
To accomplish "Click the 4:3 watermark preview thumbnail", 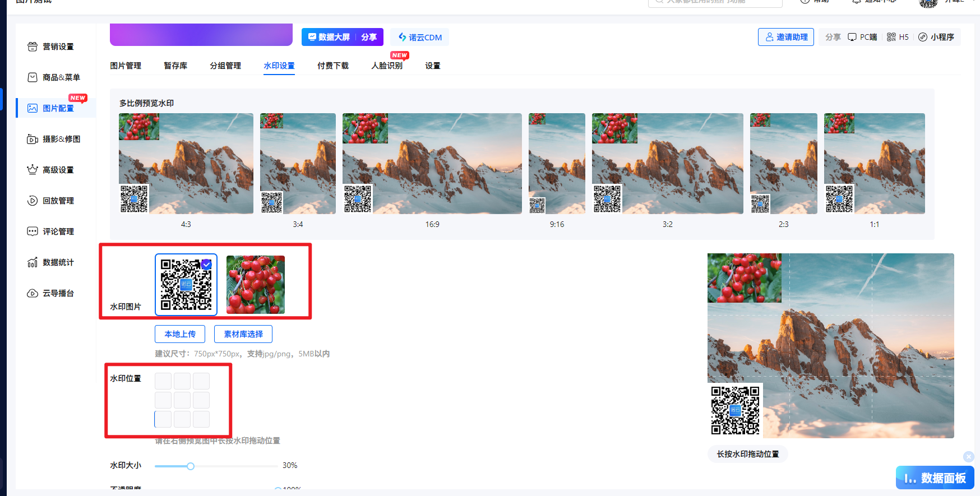I will click(186, 164).
